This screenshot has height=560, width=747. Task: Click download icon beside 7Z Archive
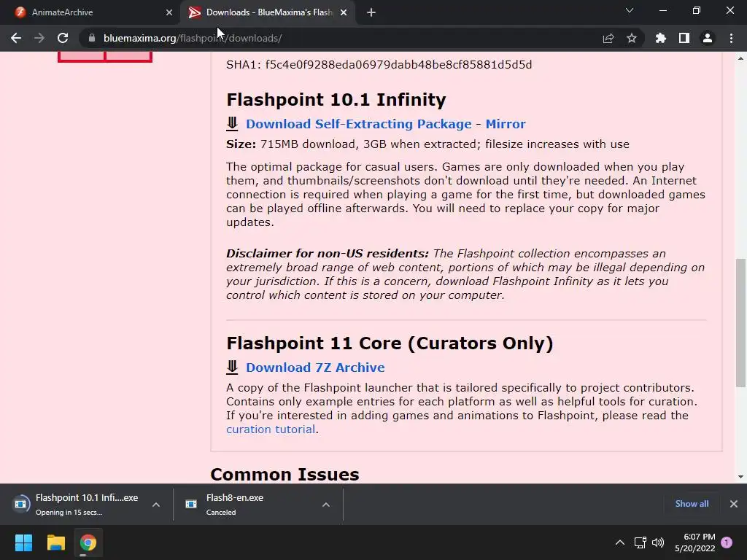tap(232, 367)
